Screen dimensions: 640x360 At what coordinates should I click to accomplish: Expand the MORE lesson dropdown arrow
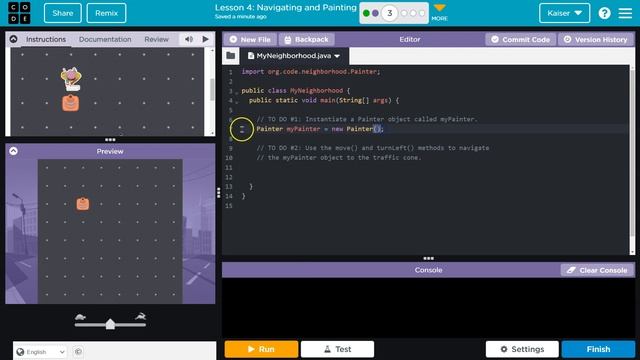(x=440, y=8)
